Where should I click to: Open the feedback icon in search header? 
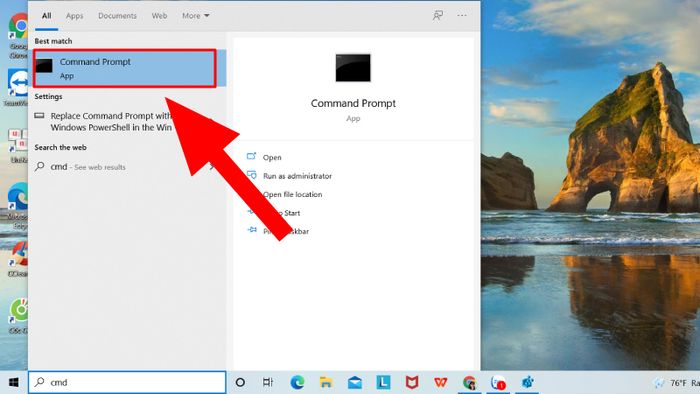click(438, 16)
